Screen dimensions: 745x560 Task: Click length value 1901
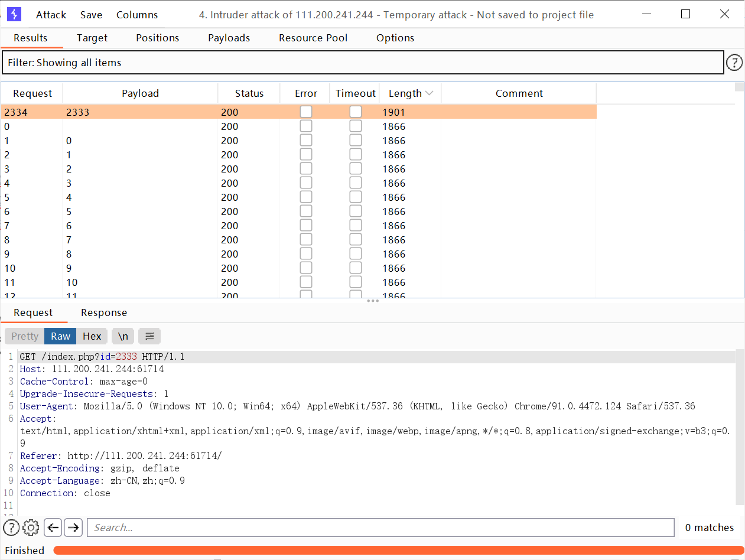(393, 112)
